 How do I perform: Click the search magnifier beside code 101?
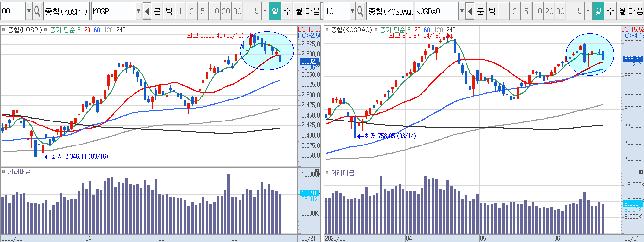pos(360,11)
